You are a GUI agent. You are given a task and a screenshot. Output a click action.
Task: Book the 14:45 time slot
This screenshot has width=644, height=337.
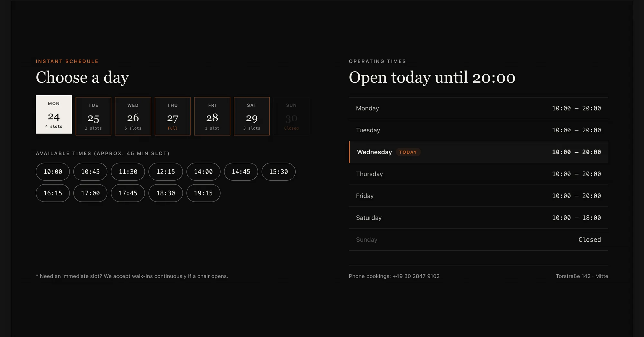click(241, 172)
